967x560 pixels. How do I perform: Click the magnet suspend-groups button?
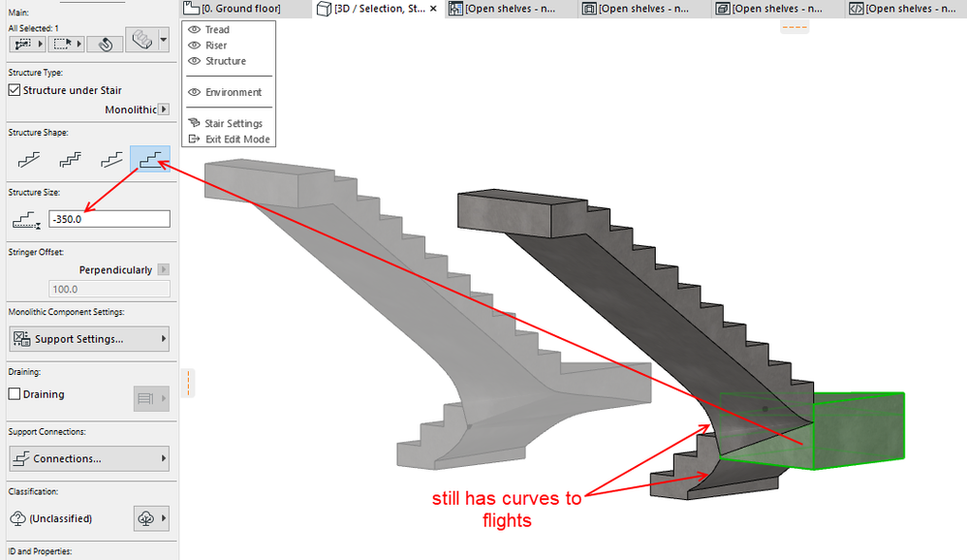(105, 44)
